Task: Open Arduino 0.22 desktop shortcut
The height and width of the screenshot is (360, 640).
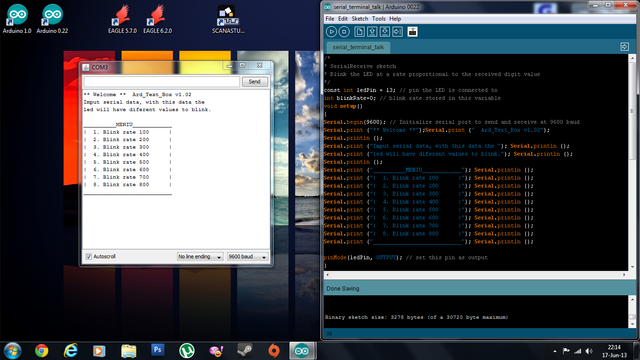Action: tap(52, 19)
